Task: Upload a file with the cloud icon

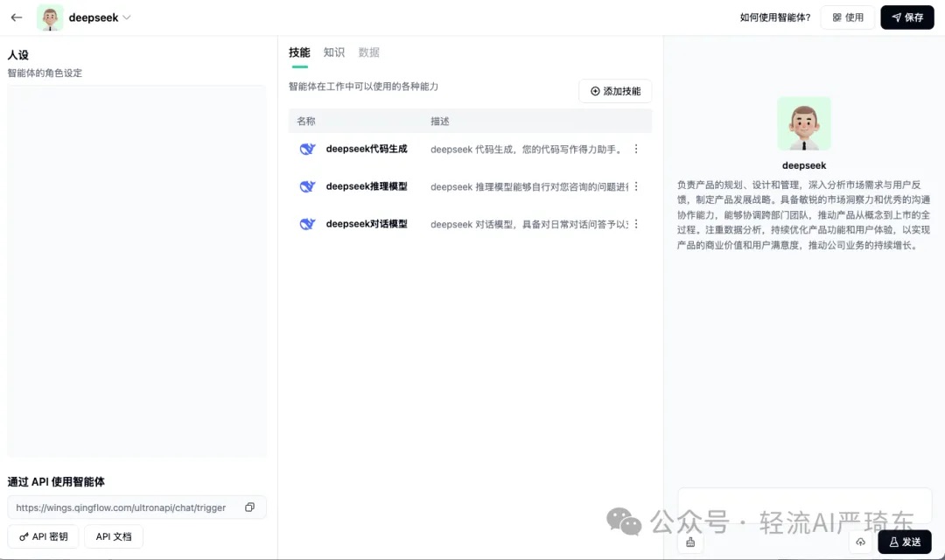Action: tap(861, 542)
